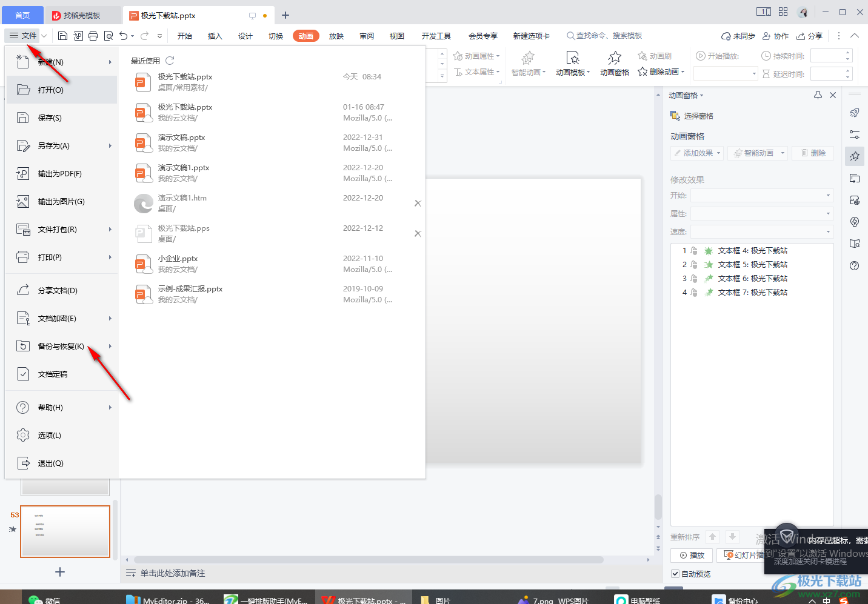Expand the Save As (另存为) submenu

(x=110, y=145)
